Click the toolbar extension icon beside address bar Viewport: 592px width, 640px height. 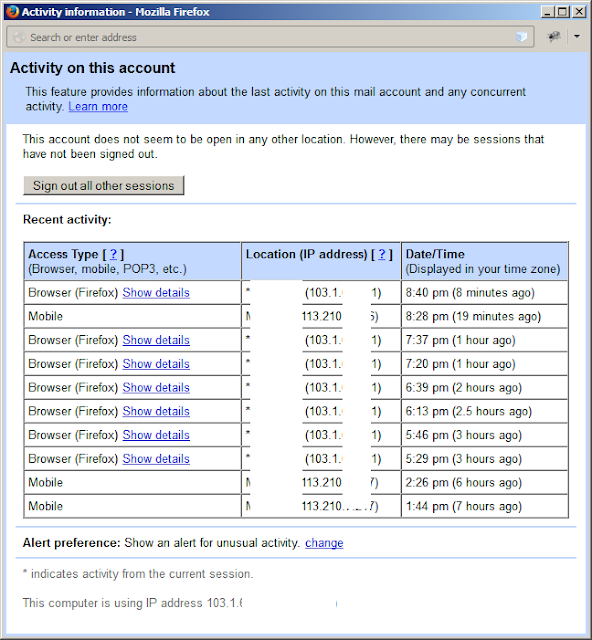pyautogui.click(x=553, y=37)
